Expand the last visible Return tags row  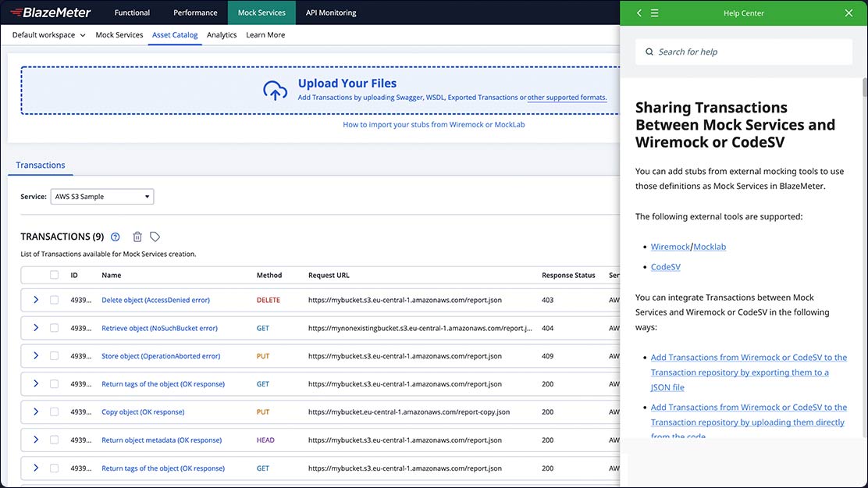(36, 468)
